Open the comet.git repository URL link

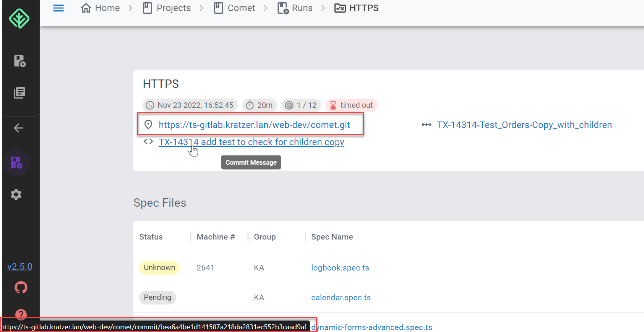[254, 125]
